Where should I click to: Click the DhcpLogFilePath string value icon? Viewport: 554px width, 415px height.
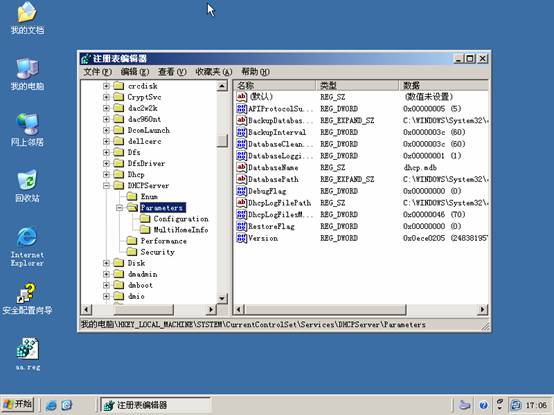click(241, 203)
